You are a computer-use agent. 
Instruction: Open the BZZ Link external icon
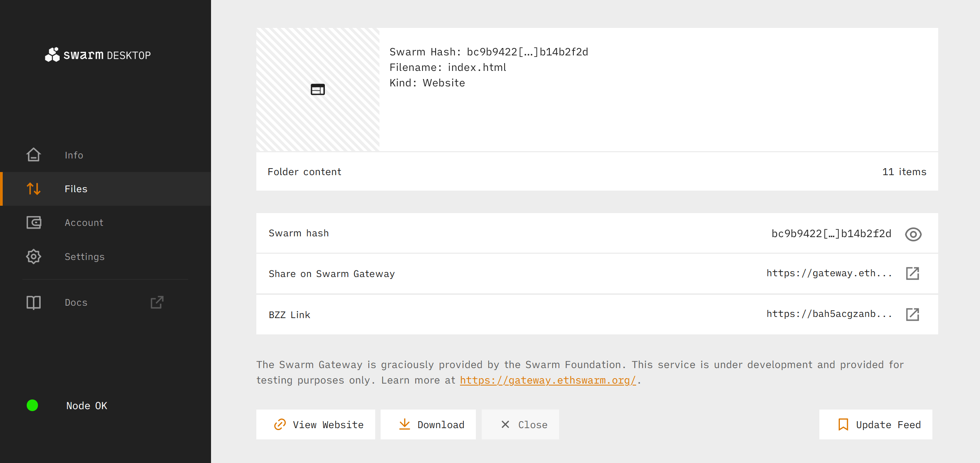coord(913,314)
